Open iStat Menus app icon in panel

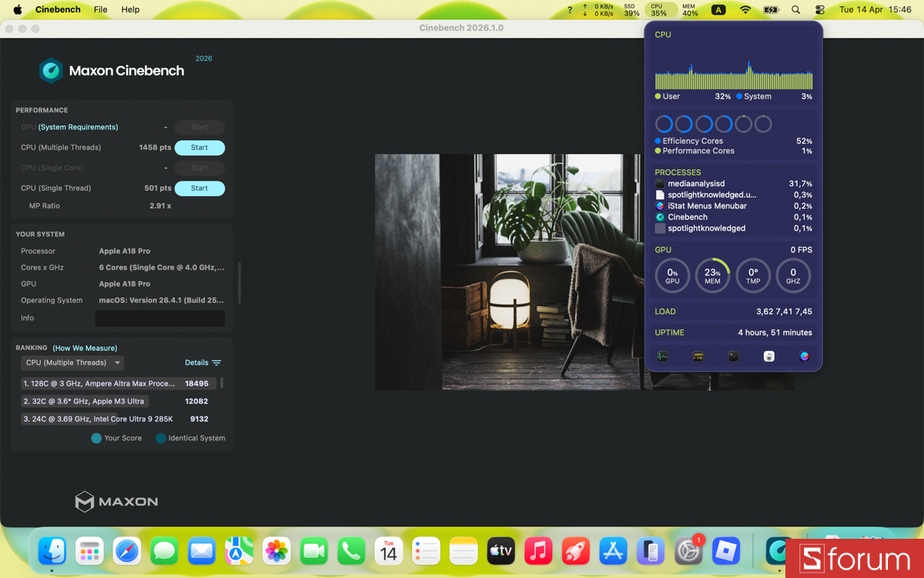click(x=804, y=356)
